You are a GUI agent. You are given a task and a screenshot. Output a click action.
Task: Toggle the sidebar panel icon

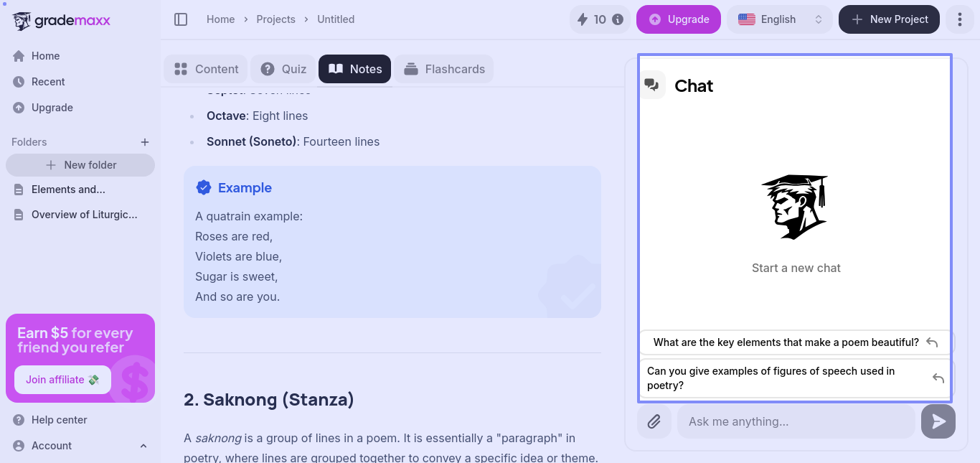point(181,19)
